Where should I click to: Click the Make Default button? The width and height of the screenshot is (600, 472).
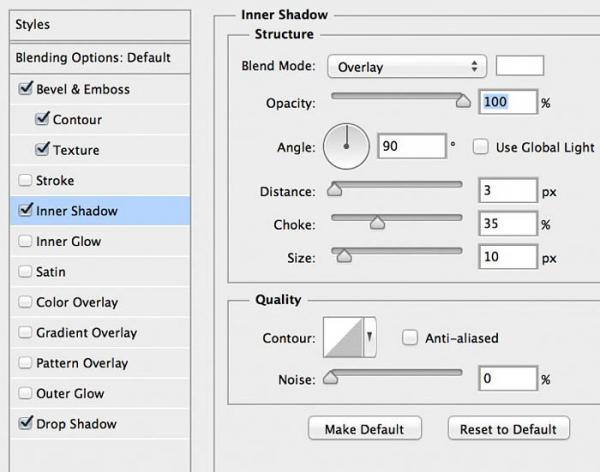tap(364, 429)
